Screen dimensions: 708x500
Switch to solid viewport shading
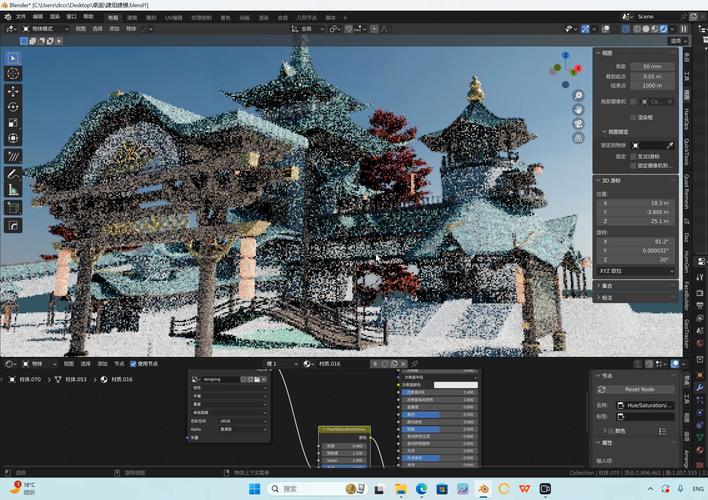click(646, 29)
